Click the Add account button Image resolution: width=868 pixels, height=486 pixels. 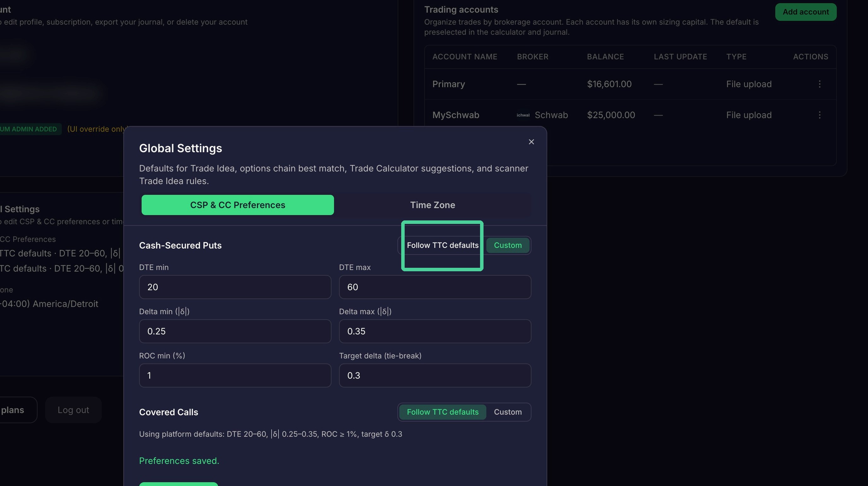pyautogui.click(x=805, y=12)
